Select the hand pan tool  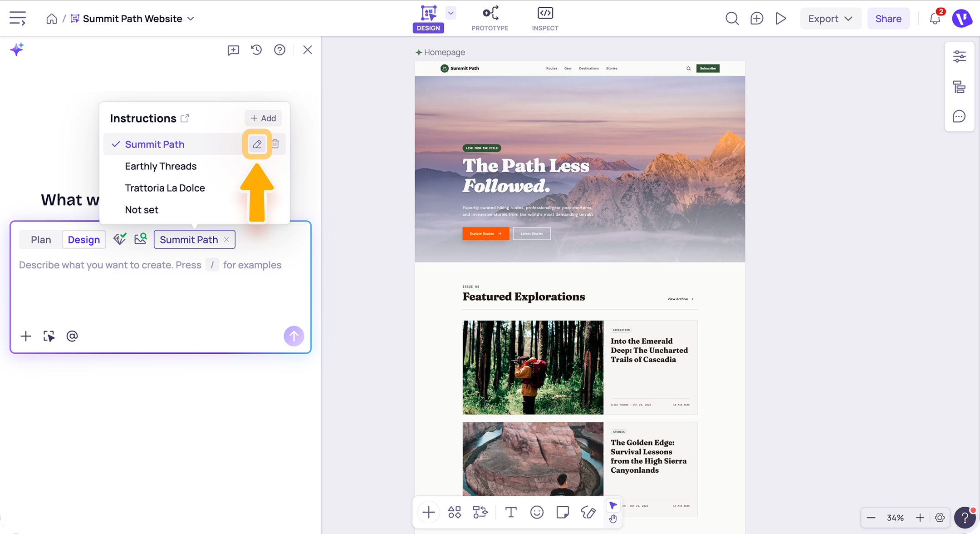pos(613,519)
